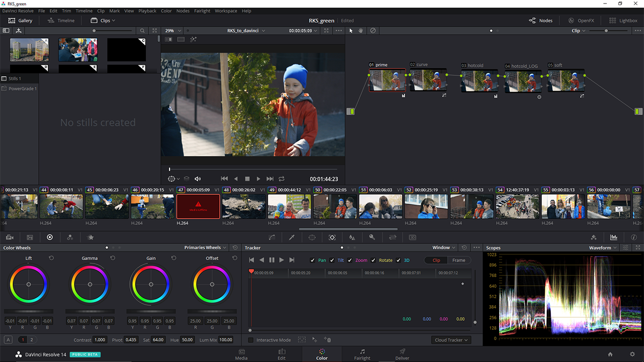Open the Keyframes panel icon
The width and height of the screenshot is (644, 362).
coord(594,237)
